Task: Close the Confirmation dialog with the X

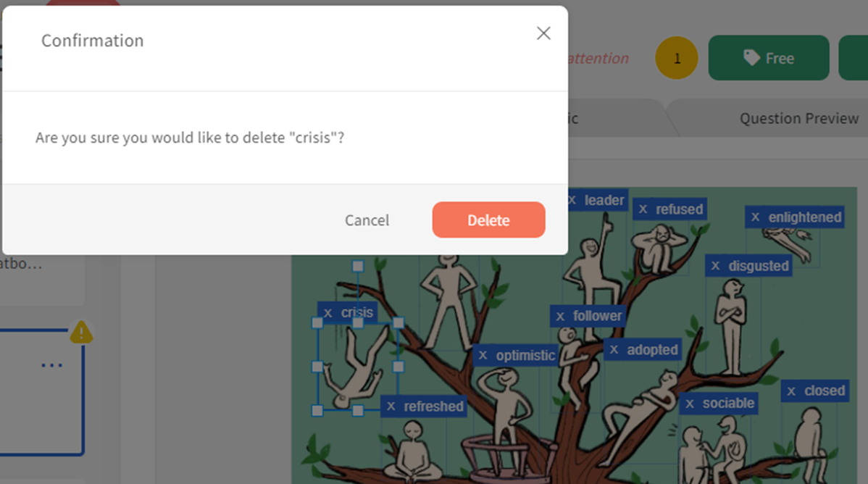Action: click(543, 33)
